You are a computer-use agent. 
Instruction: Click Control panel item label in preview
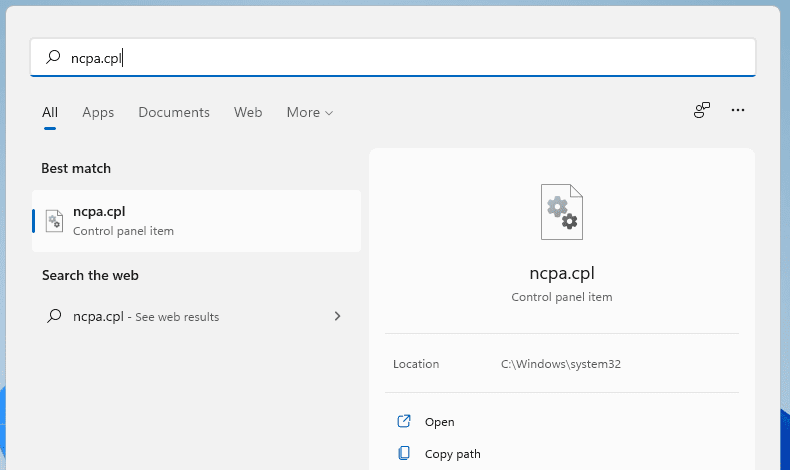[562, 297]
